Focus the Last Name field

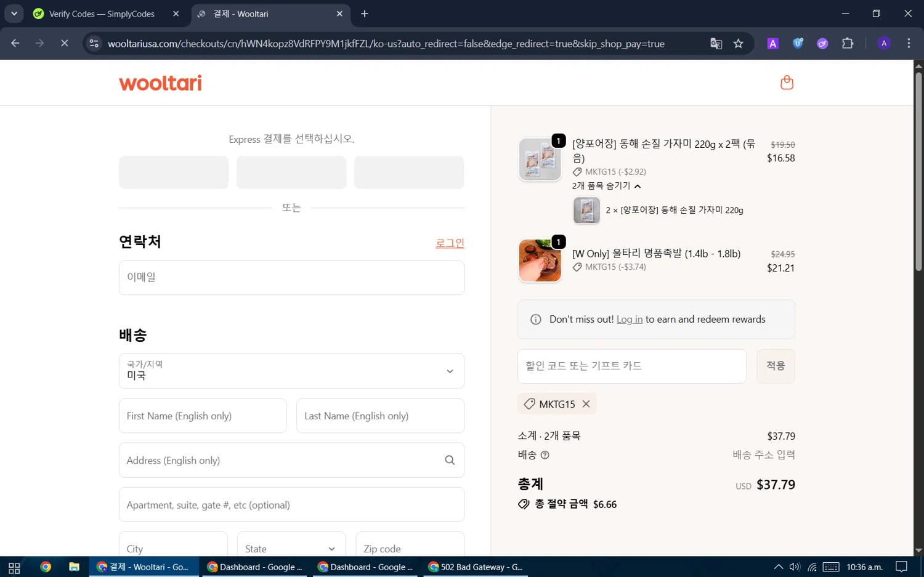click(380, 416)
